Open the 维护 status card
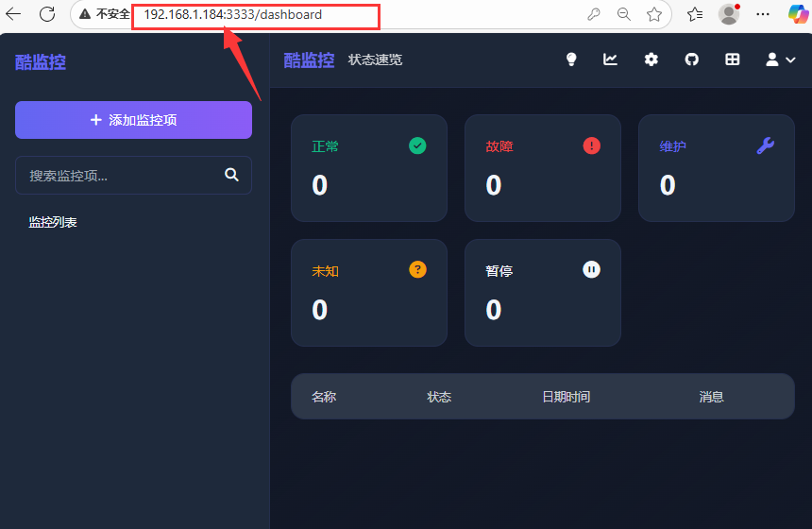812x529 pixels. (x=717, y=168)
